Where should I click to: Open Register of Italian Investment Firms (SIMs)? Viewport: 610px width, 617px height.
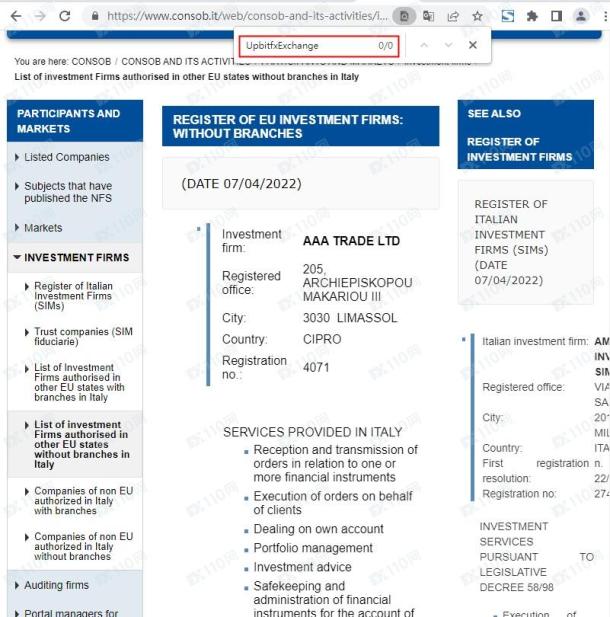click(73, 296)
